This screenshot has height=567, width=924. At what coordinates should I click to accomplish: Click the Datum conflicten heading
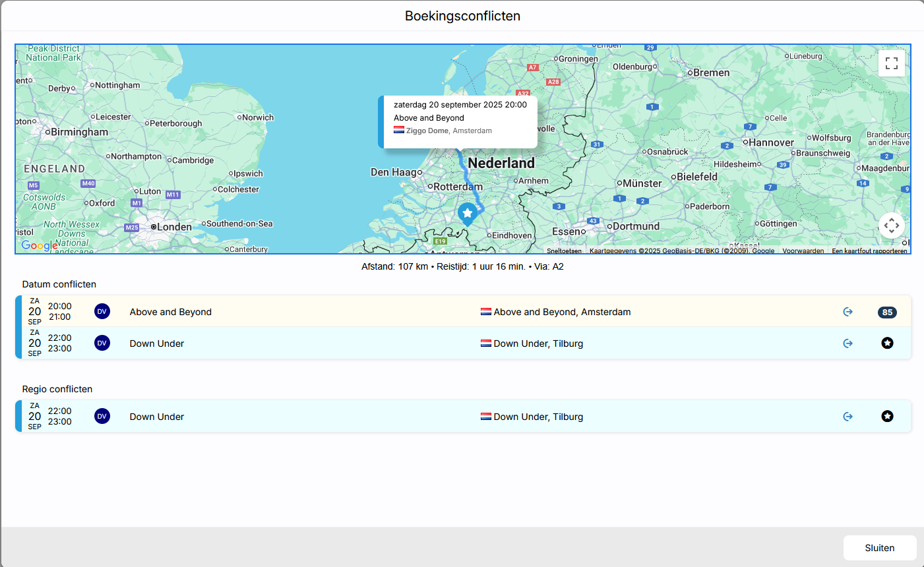coord(59,284)
